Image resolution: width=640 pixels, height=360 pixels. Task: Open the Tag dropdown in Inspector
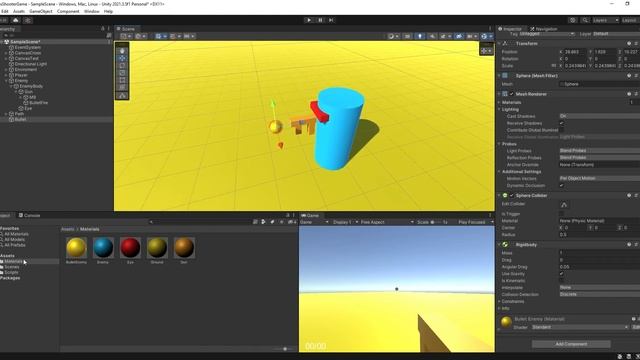pyautogui.click(x=547, y=34)
